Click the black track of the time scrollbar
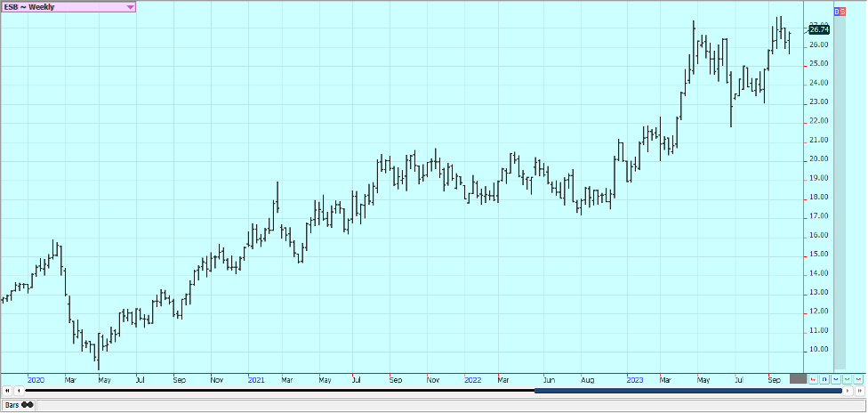The height and width of the screenshot is (413, 868). coord(279,391)
